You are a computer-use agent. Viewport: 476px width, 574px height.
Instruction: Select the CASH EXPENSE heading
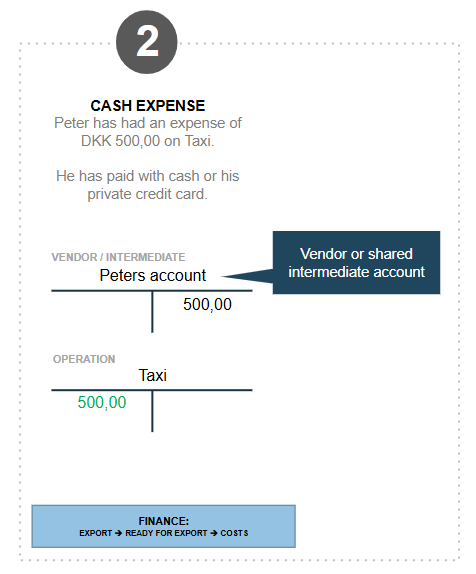pyautogui.click(x=148, y=106)
